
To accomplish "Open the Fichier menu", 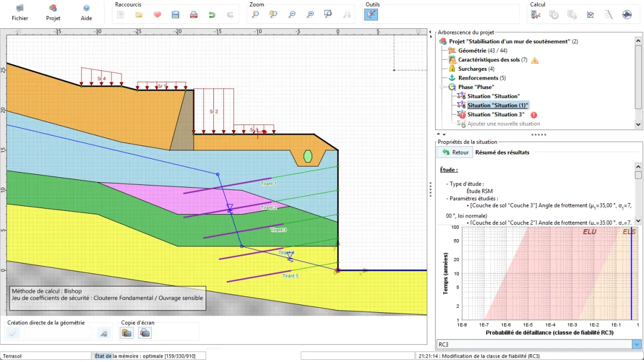I will point(20,12).
